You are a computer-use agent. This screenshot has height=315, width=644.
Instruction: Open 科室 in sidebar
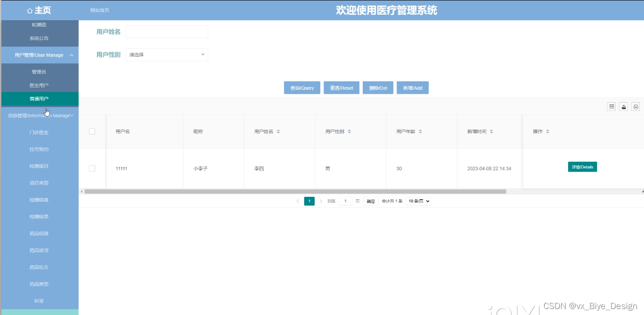click(x=39, y=301)
